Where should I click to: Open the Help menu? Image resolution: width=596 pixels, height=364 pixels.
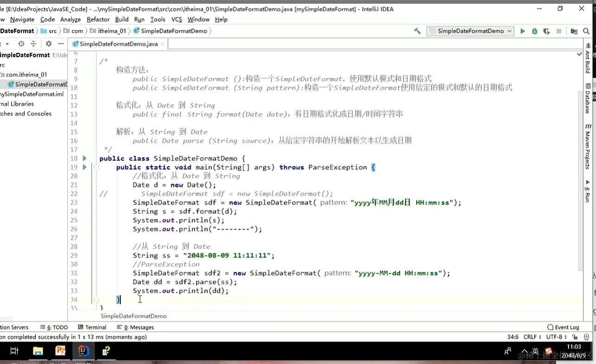tap(221, 19)
